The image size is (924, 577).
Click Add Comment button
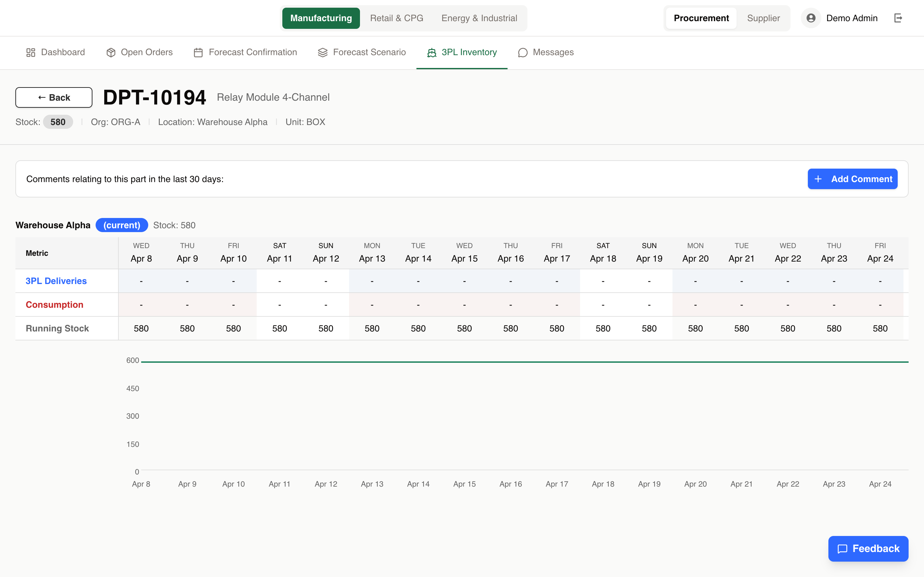pos(852,179)
